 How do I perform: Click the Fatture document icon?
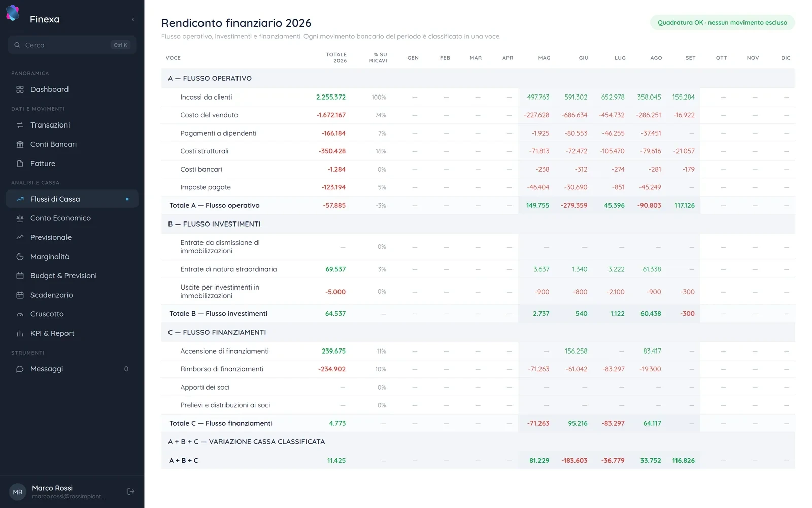(x=20, y=164)
